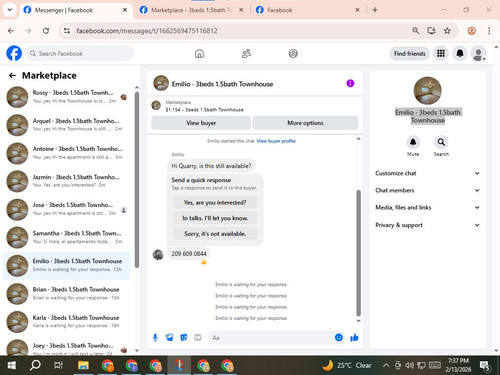Switch to the Marketplace browser tab
500x375 pixels.
click(x=191, y=10)
